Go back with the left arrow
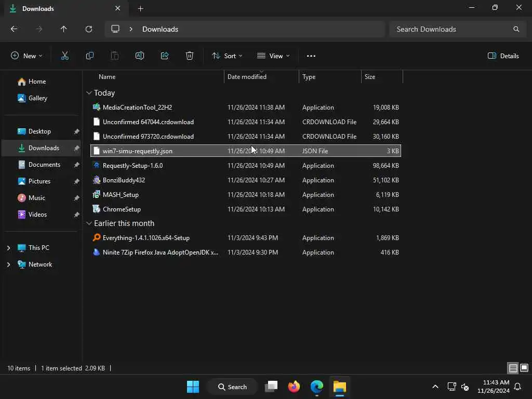The height and width of the screenshot is (399, 532). (14, 29)
